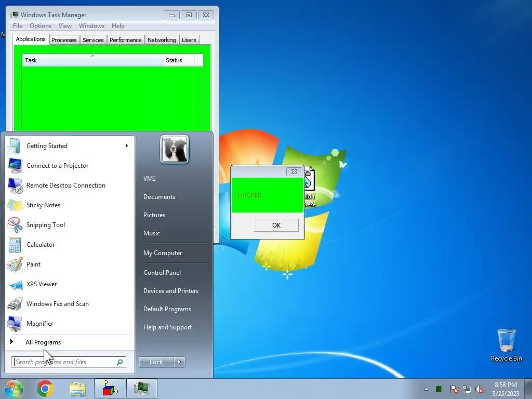The height and width of the screenshot is (399, 532).
Task: Open Task Manager Options menu
Action: 41,26
